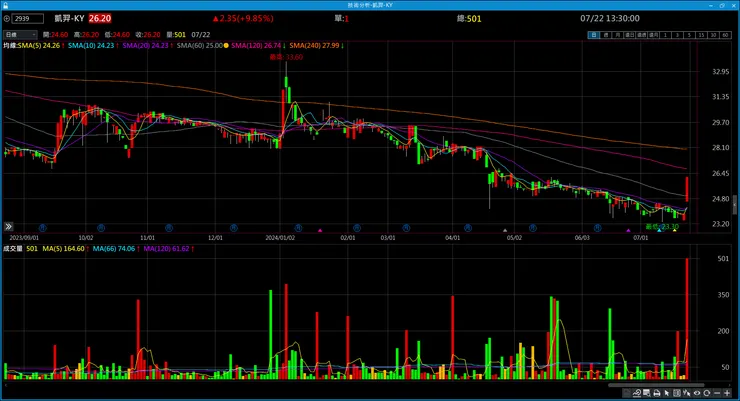This screenshot has width=740, height=401.
Task: Click the 07/22 13:30:00 timestamp
Action: pos(610,19)
